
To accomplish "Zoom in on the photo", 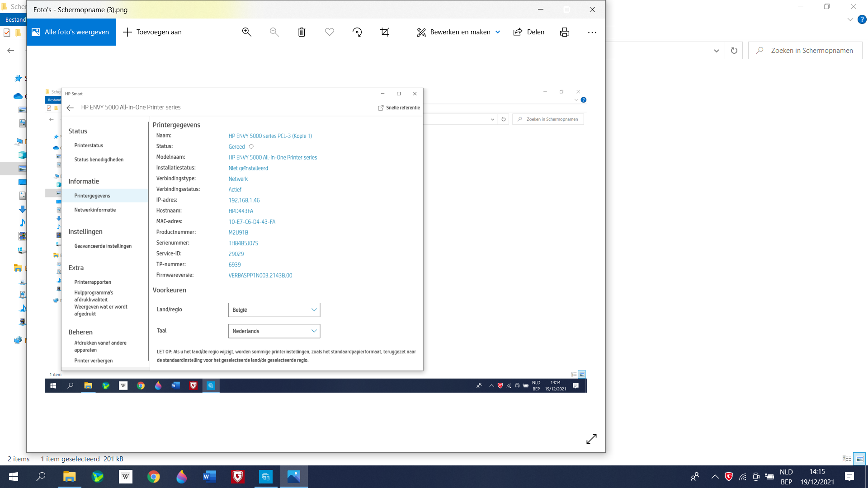I will tap(246, 32).
